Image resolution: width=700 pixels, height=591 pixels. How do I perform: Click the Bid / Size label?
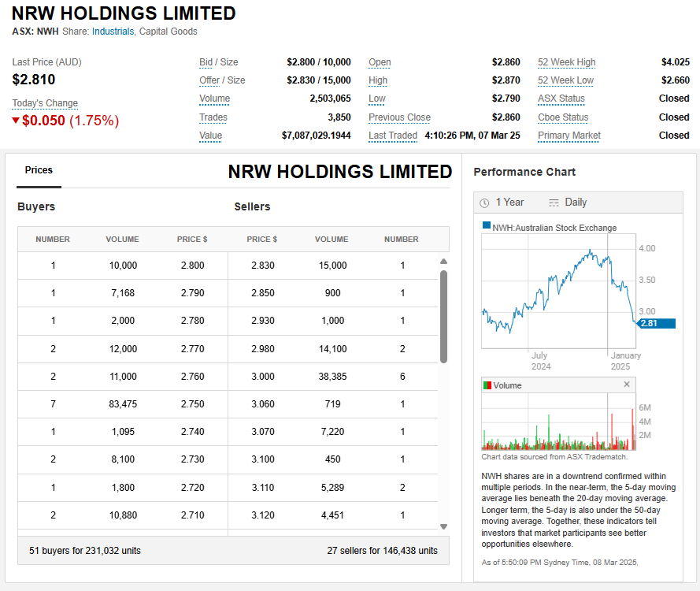point(218,62)
